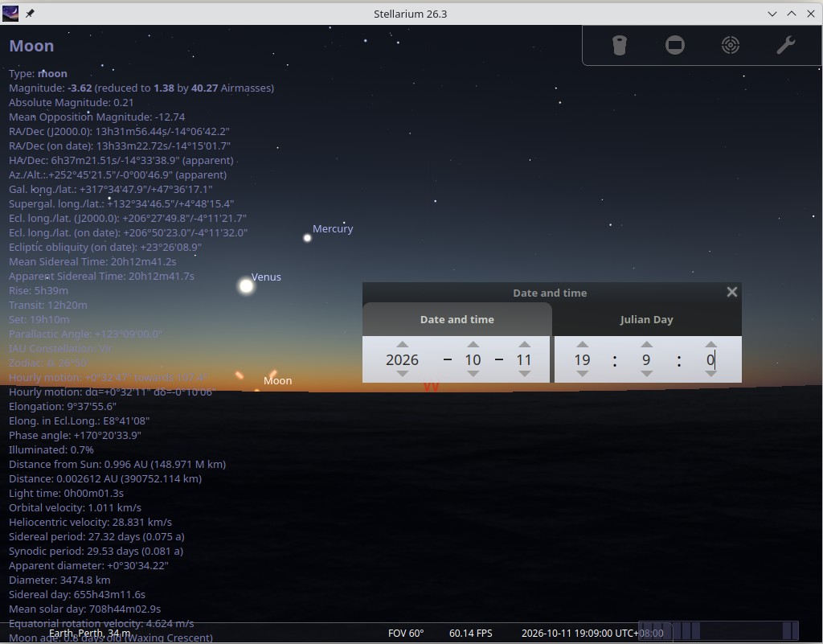Focus the month field showing 10
Screen dimensions: 823x644
[x=473, y=359]
